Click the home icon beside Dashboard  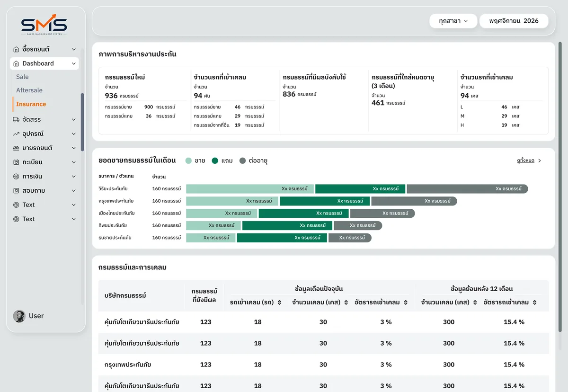tap(17, 63)
